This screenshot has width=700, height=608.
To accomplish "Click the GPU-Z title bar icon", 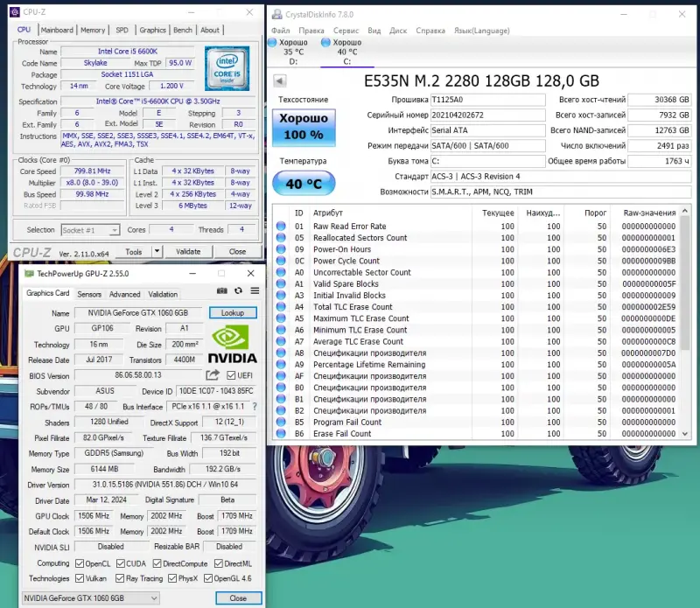I will point(29,274).
